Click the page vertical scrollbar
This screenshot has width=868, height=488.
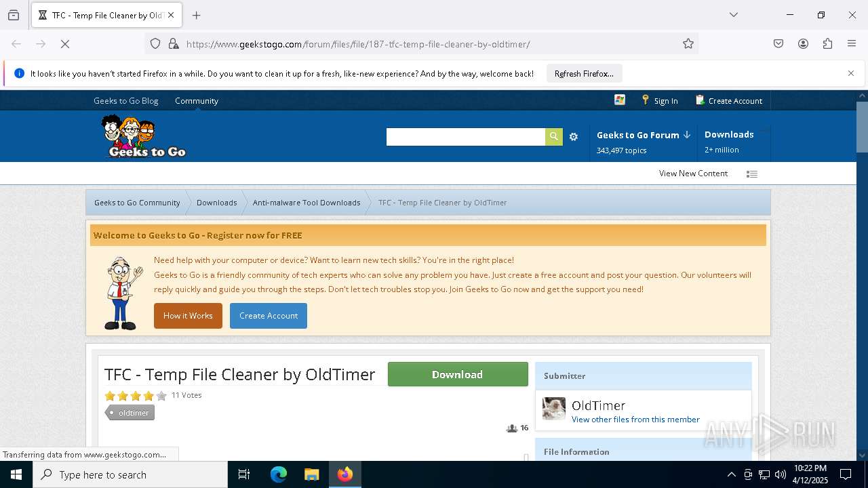click(x=862, y=127)
